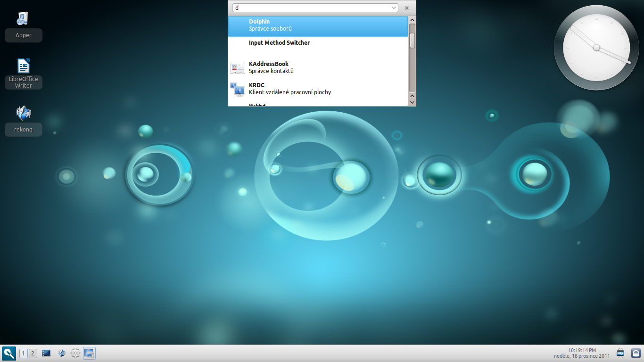The height and width of the screenshot is (362, 644).
Task: Select the Dolphin file manager result
Action: (318, 26)
